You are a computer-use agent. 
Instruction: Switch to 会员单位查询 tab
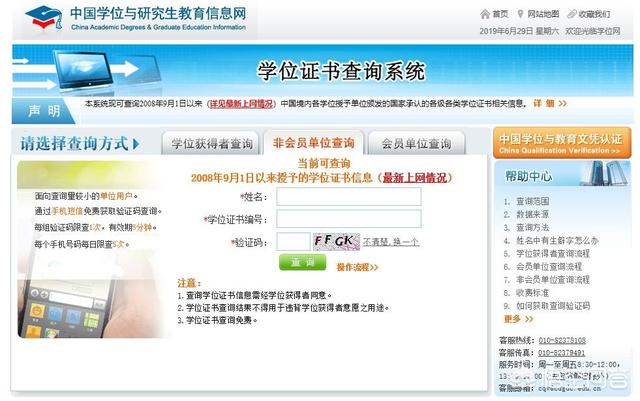click(416, 143)
